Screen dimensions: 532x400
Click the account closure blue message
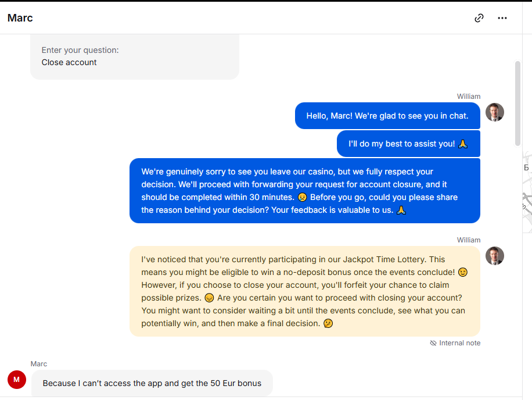click(x=305, y=191)
